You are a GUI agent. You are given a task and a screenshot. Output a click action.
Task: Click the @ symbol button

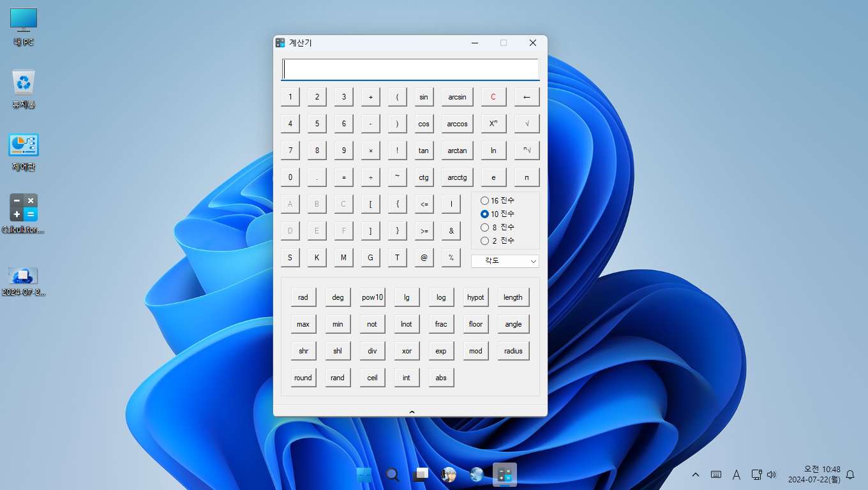[x=424, y=258]
